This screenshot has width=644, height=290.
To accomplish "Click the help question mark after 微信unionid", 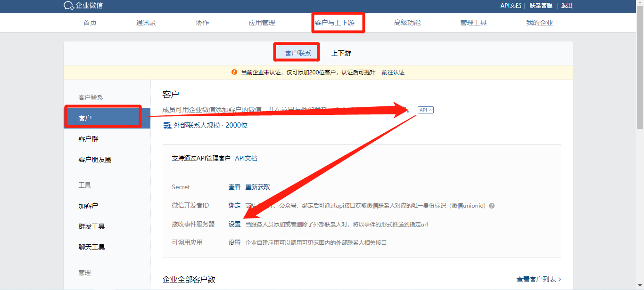I will pos(492,206).
